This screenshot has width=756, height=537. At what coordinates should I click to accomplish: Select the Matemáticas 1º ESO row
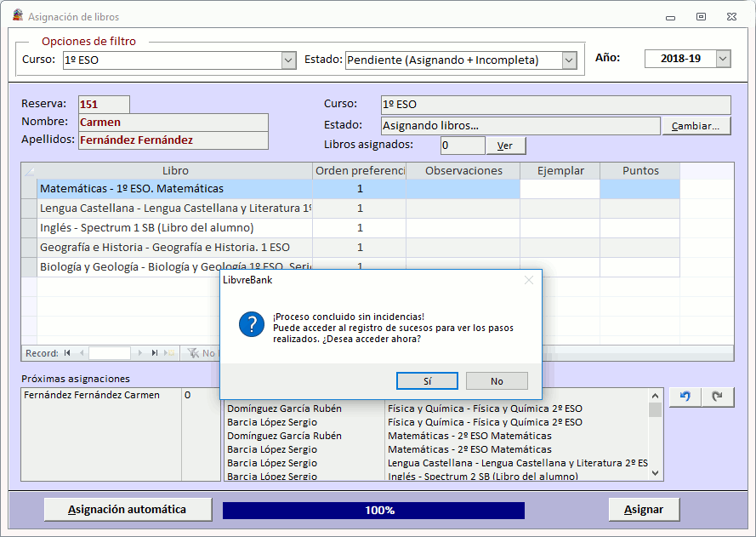(x=170, y=189)
